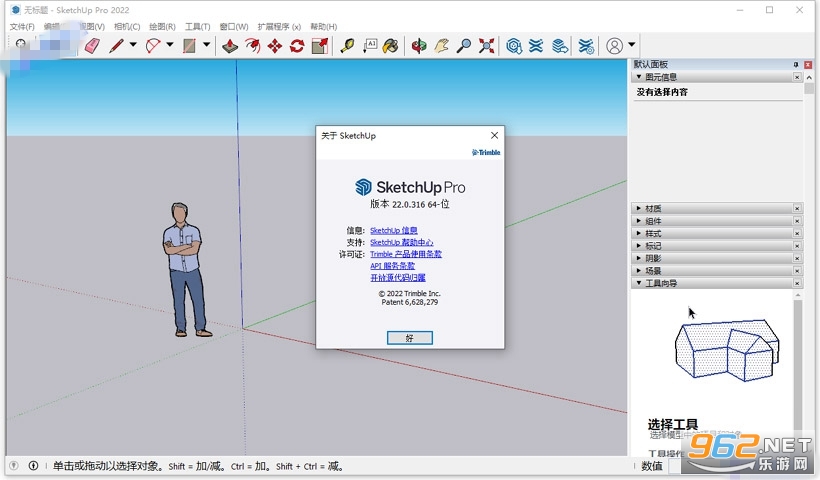Open the 开放源代码归属 link
Viewport: 820px width, 480px height.
point(398,278)
